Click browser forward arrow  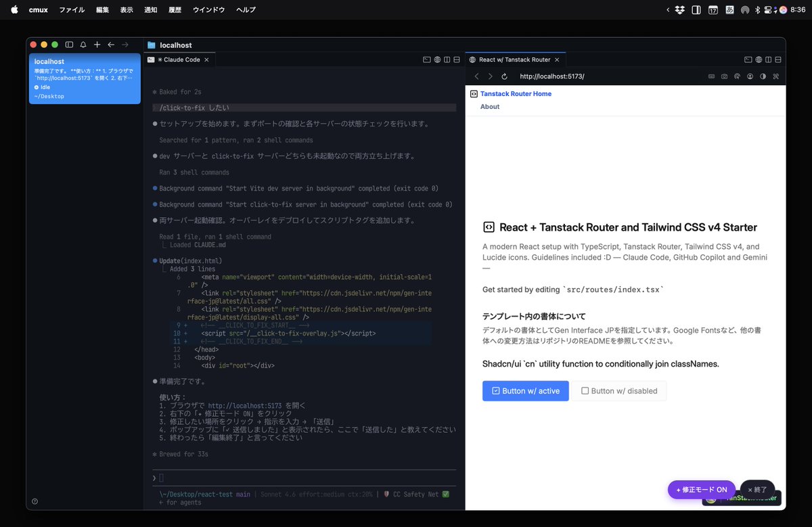(491, 76)
